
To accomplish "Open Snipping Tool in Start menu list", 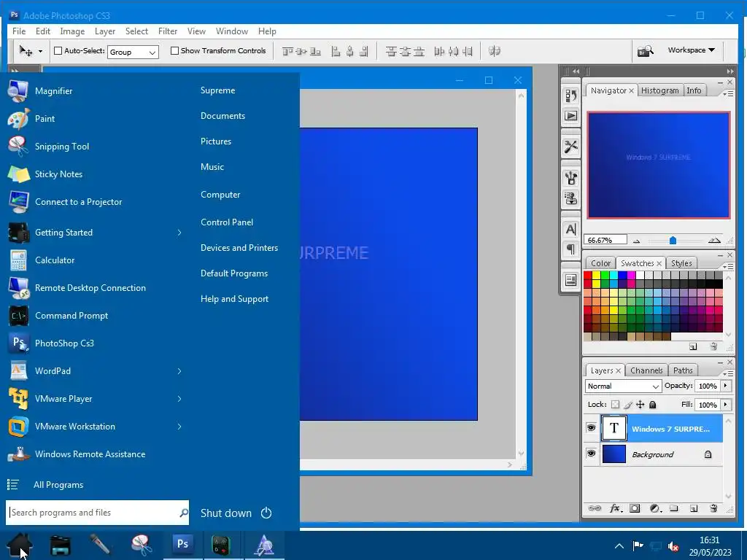I will coord(94,146).
